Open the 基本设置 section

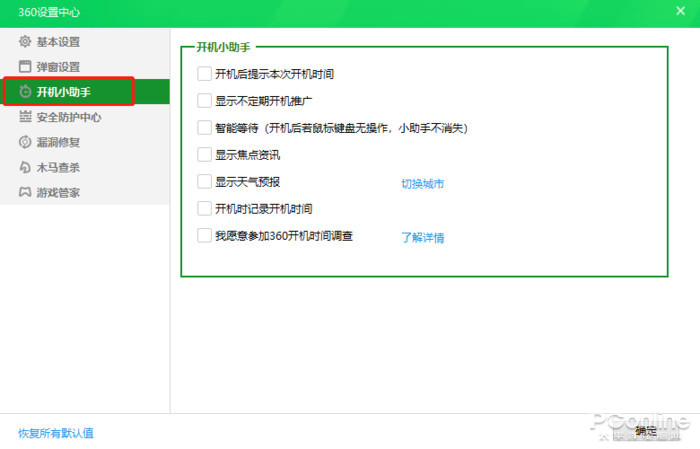[85, 42]
